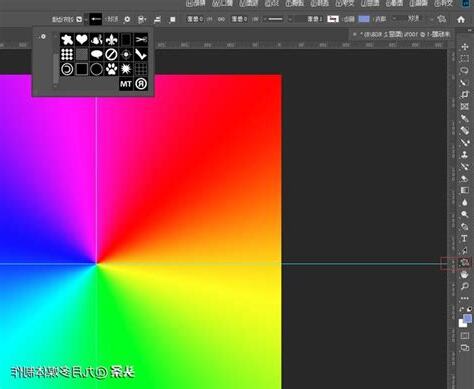
Task: Open the three-dot edit toolbar button
Action: tap(465, 298)
